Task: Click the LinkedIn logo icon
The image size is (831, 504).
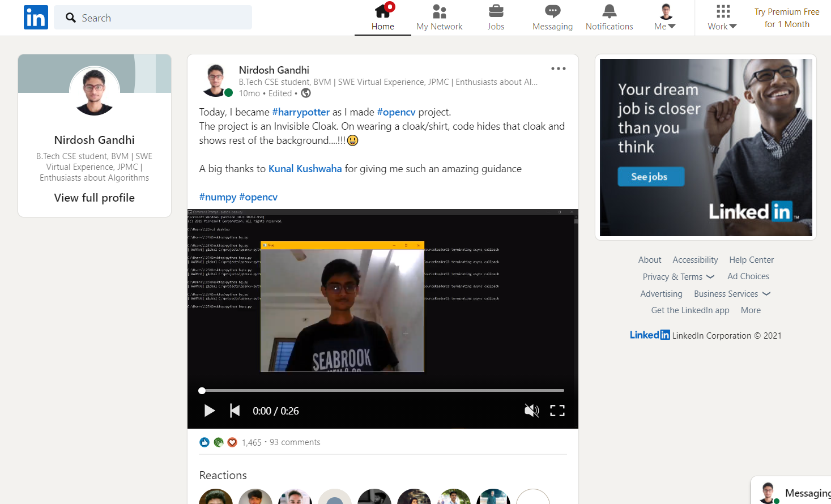Action: [x=36, y=18]
